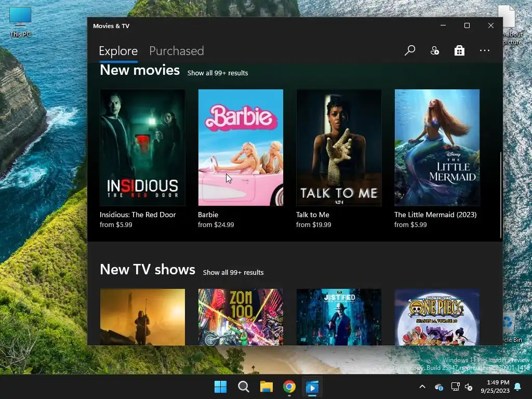Switch to the Purchased tab
Screen dimensions: 532x399
point(177,51)
